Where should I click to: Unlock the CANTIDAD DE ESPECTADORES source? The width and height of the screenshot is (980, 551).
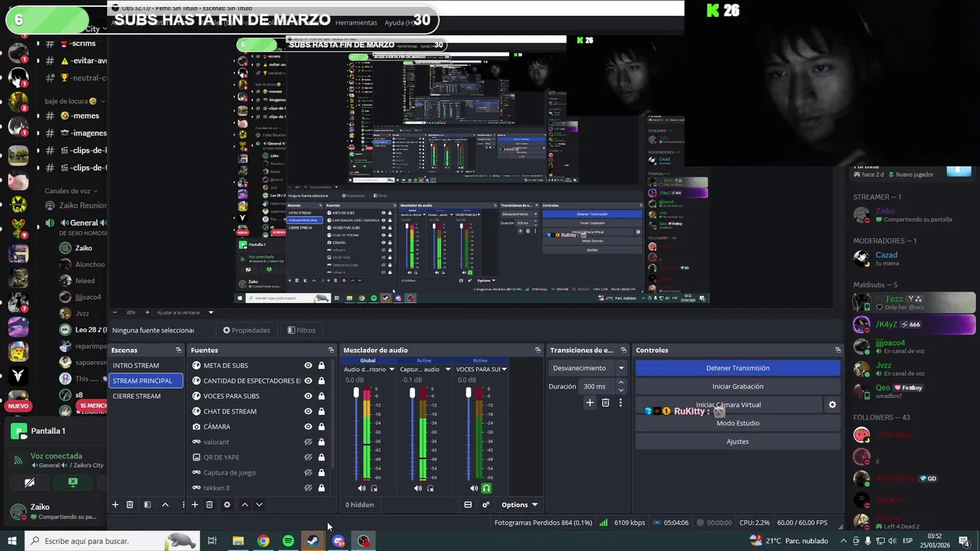322,381
